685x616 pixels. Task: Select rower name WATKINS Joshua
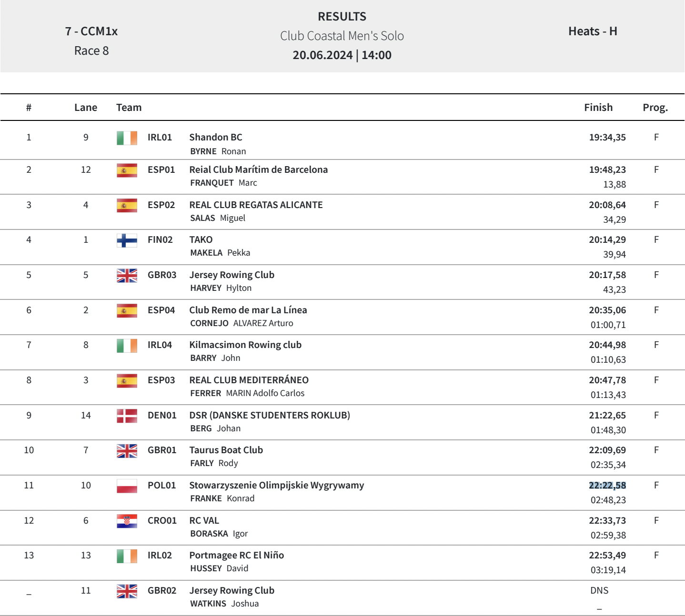point(224,604)
